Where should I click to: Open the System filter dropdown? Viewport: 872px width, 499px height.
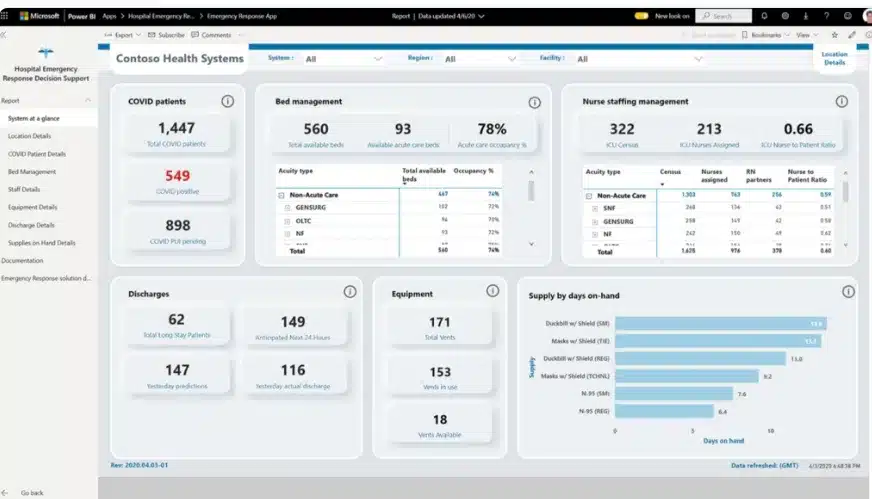click(343, 59)
